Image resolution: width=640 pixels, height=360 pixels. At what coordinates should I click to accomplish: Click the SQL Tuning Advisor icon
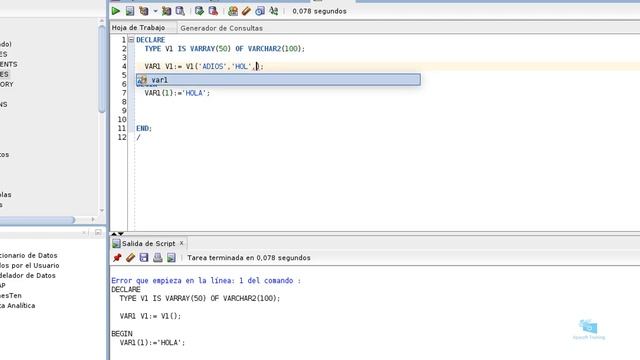tap(180, 11)
